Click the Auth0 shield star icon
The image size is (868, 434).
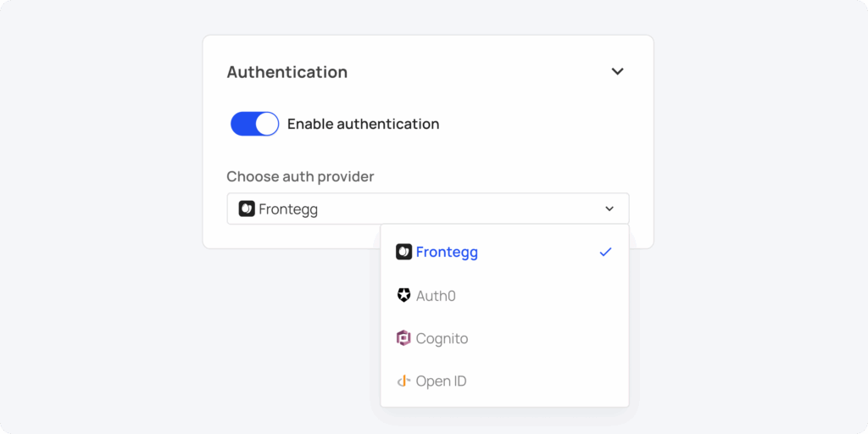[403, 295]
